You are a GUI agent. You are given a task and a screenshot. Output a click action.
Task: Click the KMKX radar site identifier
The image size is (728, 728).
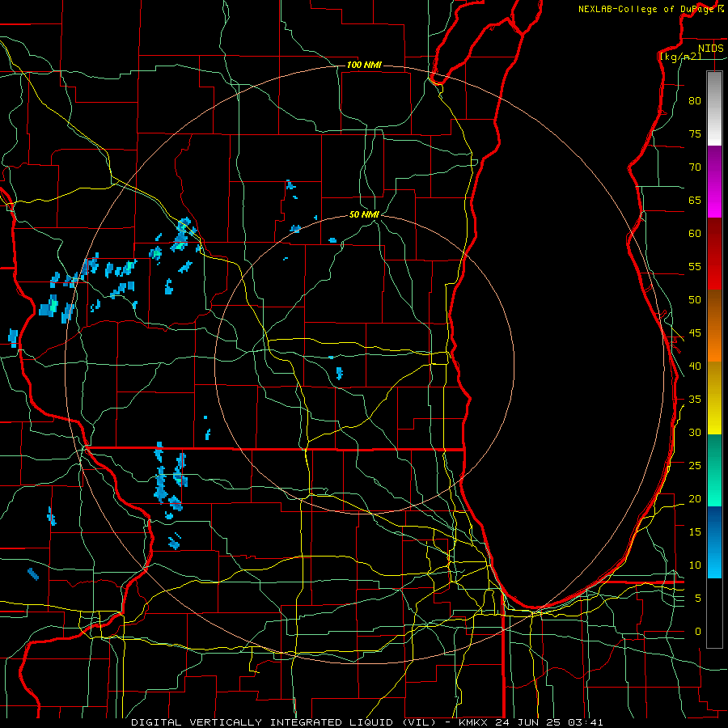click(474, 722)
